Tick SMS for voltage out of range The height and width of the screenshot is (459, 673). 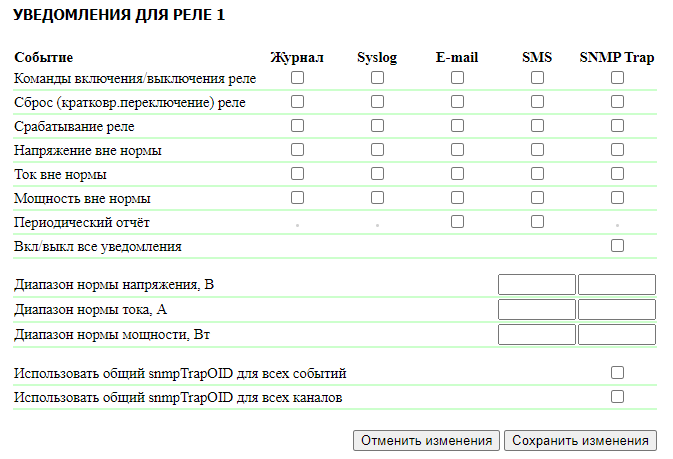(537, 149)
